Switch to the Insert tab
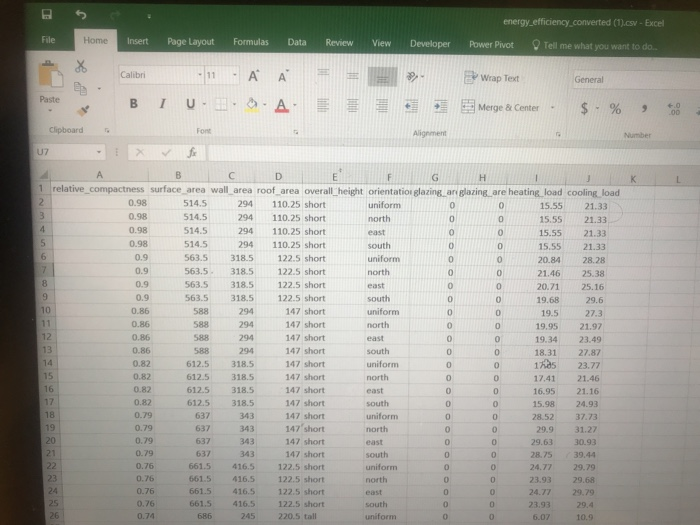 tap(138, 41)
